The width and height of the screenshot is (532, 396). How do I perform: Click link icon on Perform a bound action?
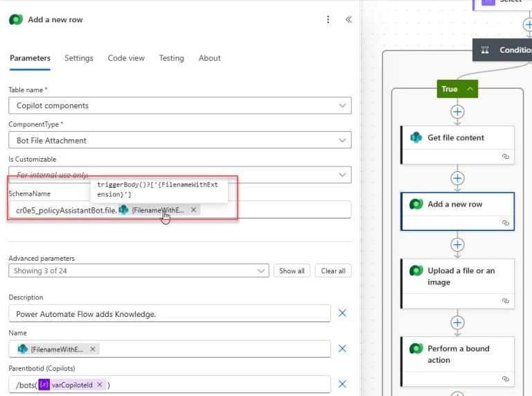tap(506, 379)
